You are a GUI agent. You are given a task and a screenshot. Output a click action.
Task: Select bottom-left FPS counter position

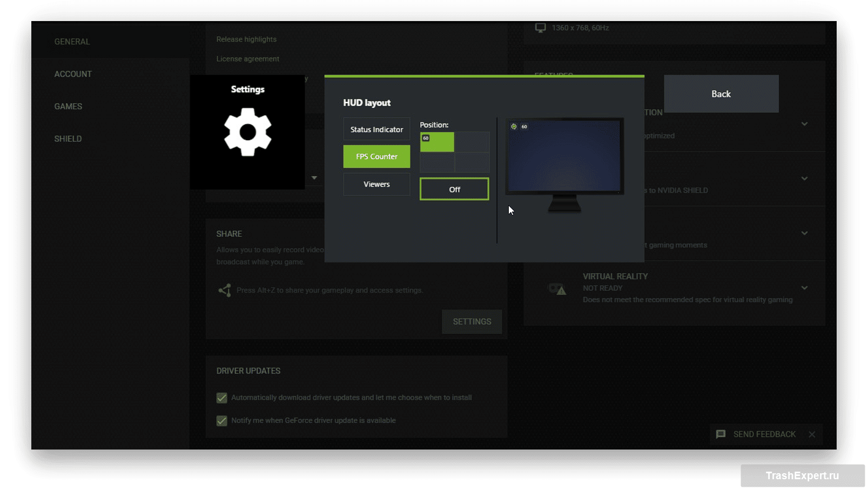[437, 162]
